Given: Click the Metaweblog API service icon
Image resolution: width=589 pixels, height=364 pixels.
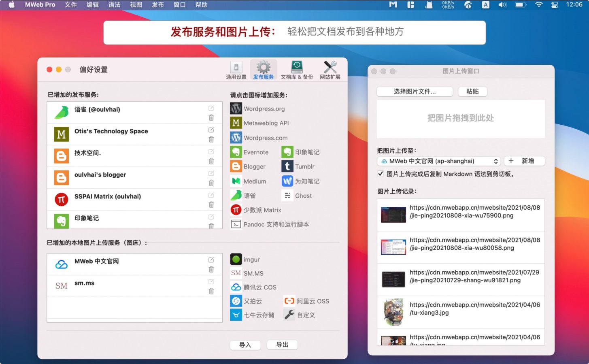Looking at the screenshot, I should click(x=236, y=123).
